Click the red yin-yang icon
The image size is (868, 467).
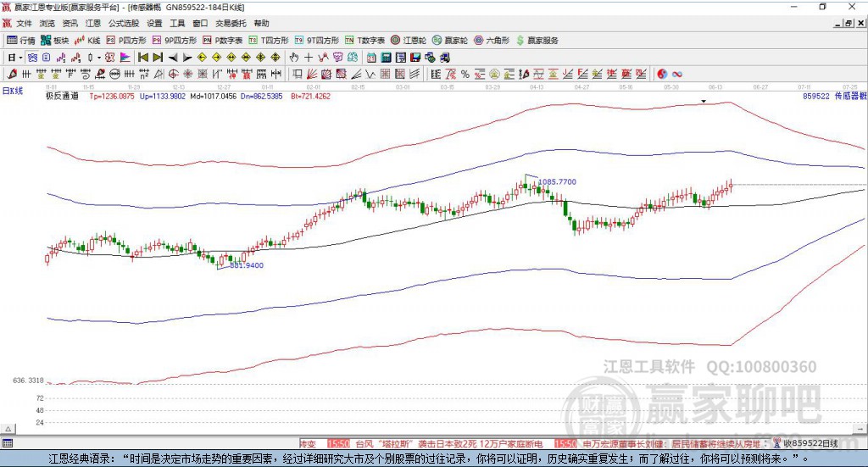tap(661, 74)
